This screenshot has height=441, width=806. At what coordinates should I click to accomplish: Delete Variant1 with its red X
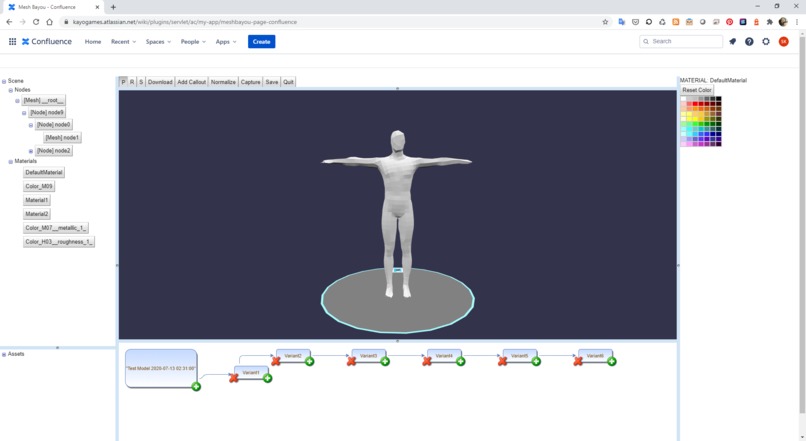point(233,378)
